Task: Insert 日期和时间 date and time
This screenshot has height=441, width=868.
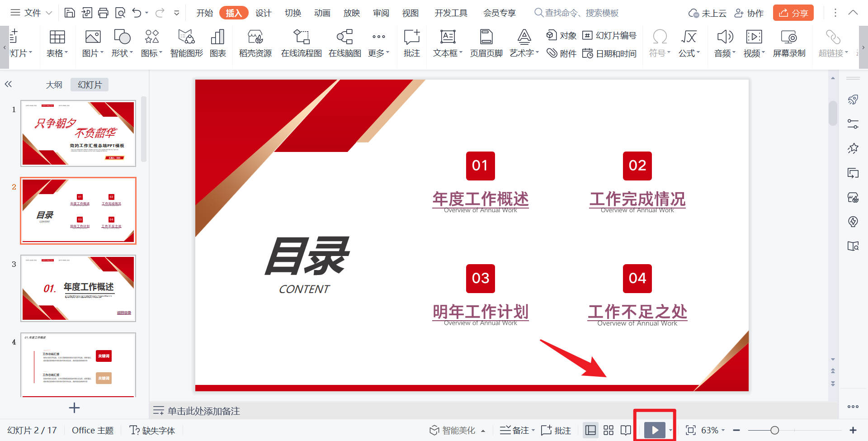Action: [x=609, y=53]
